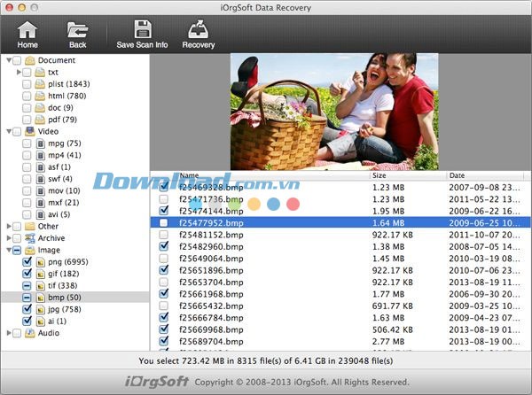Viewport: 532px width, 395px height.
Task: Select the avi file type icon
Action: click(41, 215)
